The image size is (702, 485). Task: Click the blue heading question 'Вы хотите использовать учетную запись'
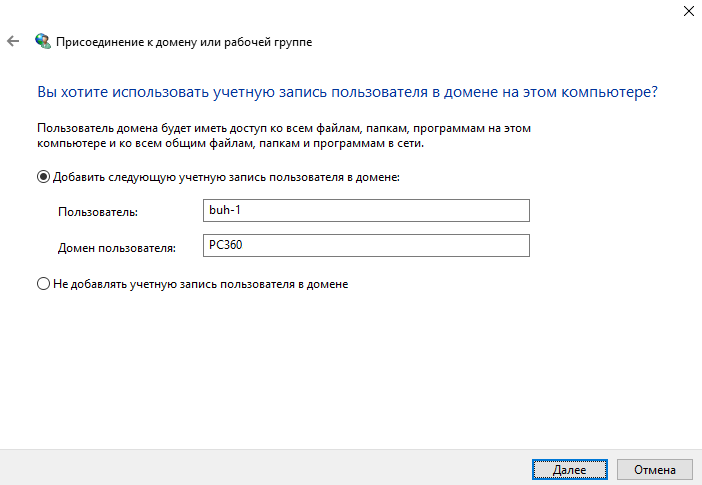[x=347, y=91]
